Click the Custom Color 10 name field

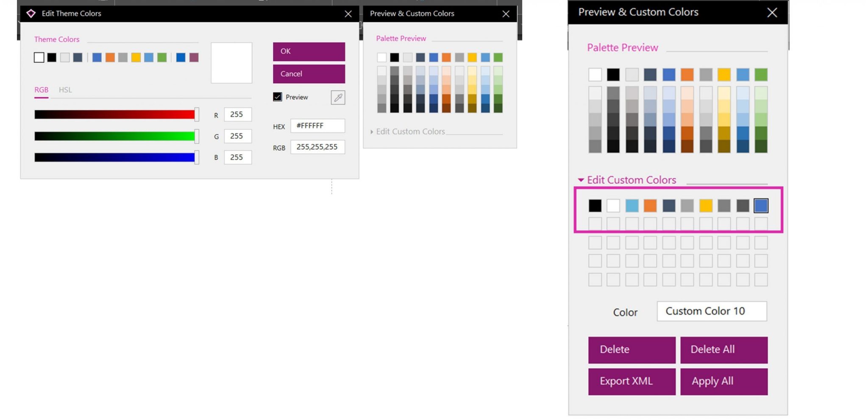click(x=712, y=311)
